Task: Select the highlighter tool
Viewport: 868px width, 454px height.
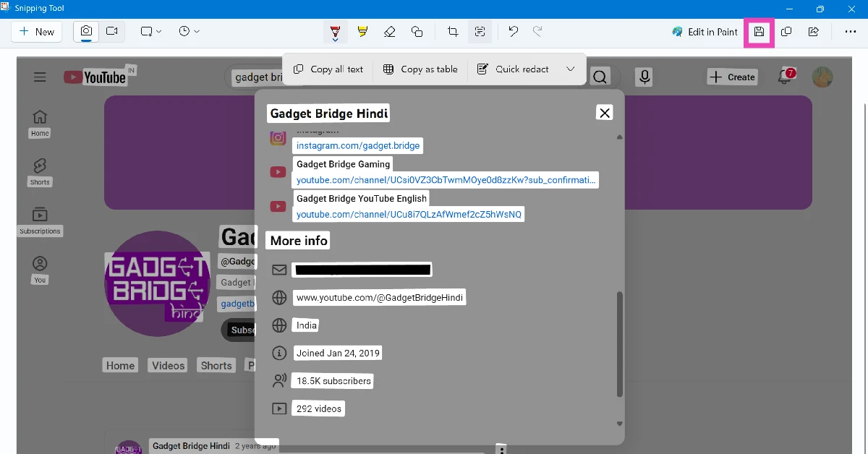Action: [x=362, y=32]
